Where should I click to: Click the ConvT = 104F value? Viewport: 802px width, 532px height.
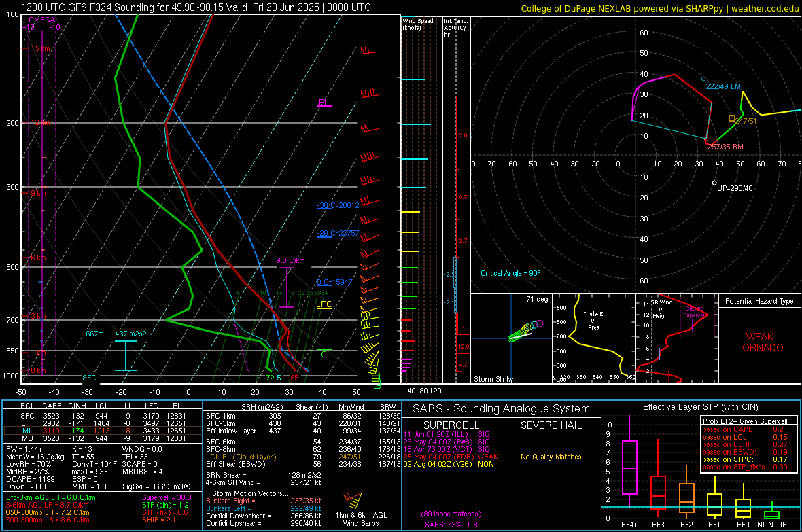[x=94, y=465]
